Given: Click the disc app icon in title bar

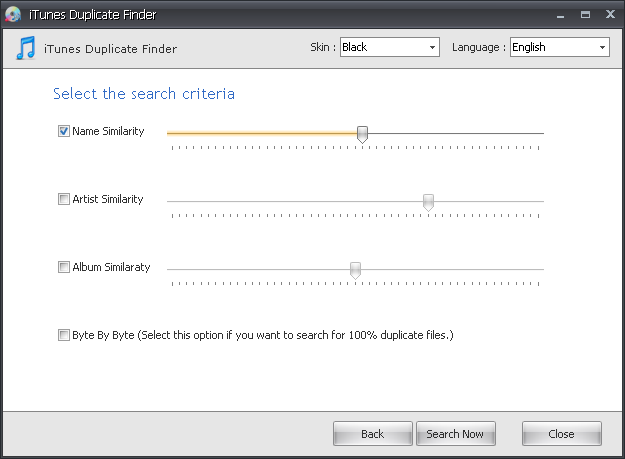Looking at the screenshot, I should 13,14.
